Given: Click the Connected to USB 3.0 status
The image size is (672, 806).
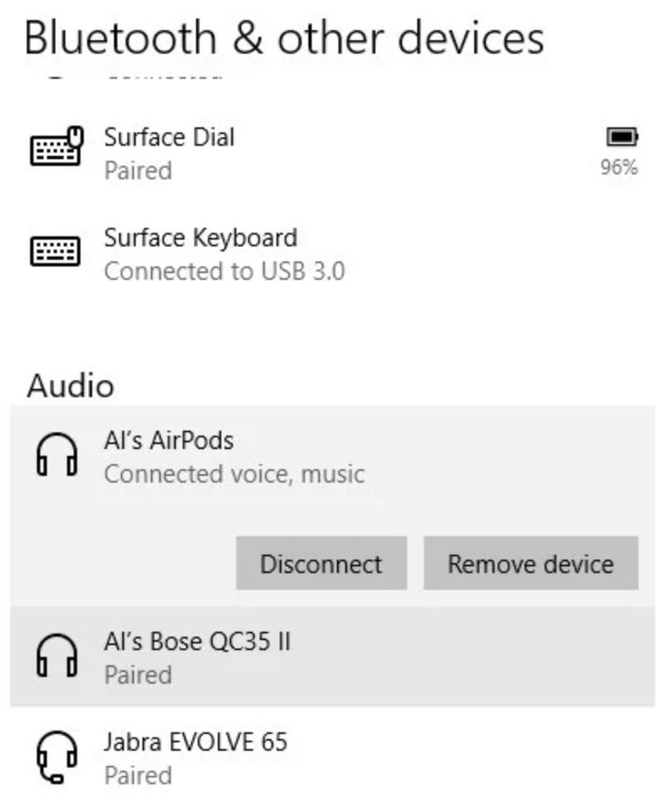Looking at the screenshot, I should (224, 271).
